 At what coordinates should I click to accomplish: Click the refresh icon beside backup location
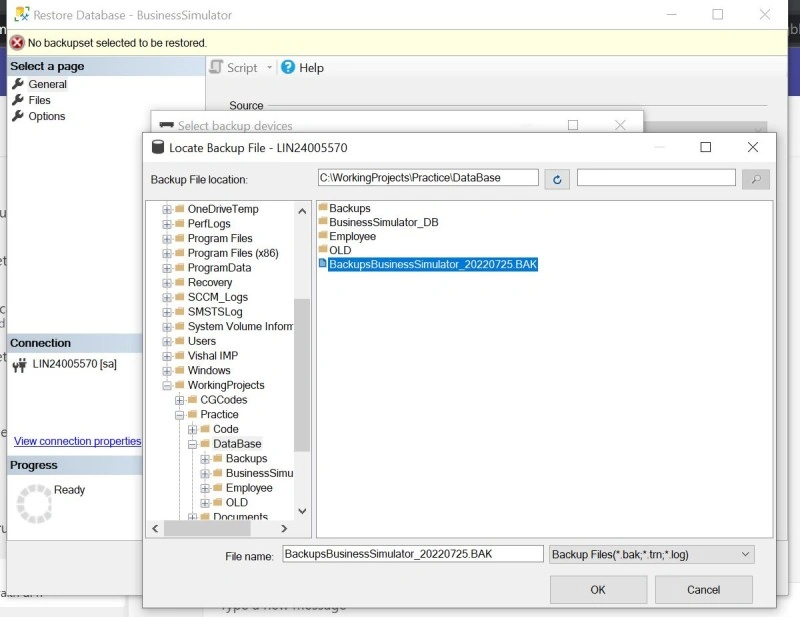(x=557, y=179)
